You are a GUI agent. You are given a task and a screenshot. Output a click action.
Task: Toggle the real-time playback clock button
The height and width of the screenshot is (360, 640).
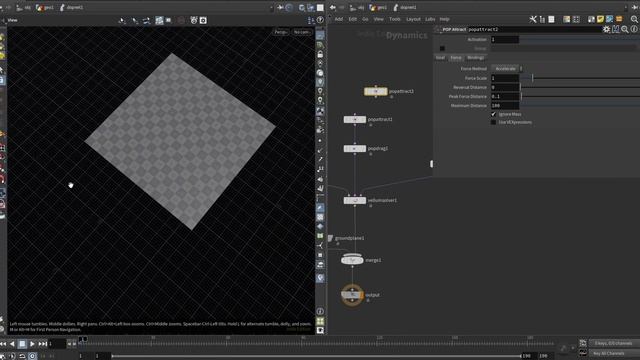click(x=32, y=356)
